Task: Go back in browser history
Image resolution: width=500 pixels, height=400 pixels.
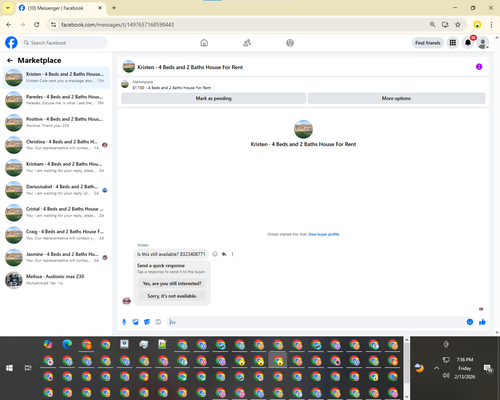Action: pyautogui.click(x=9, y=24)
